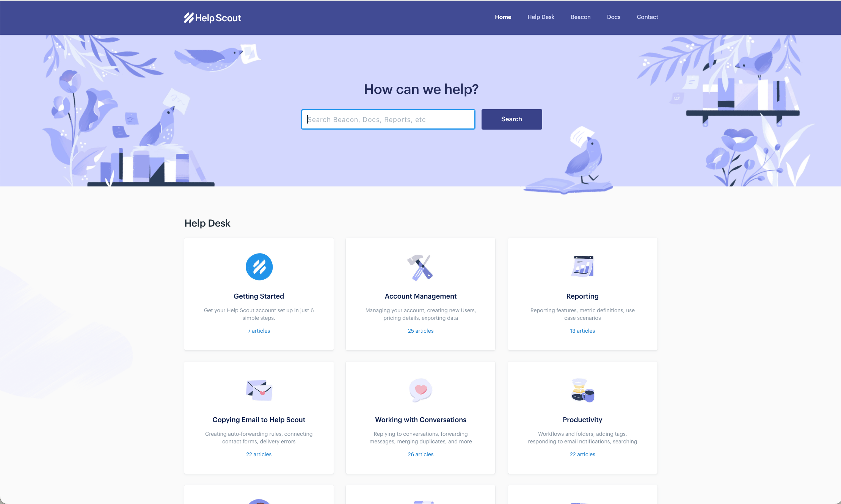The image size is (841, 504).
Task: Click the Search button to submit query
Action: 512,119
